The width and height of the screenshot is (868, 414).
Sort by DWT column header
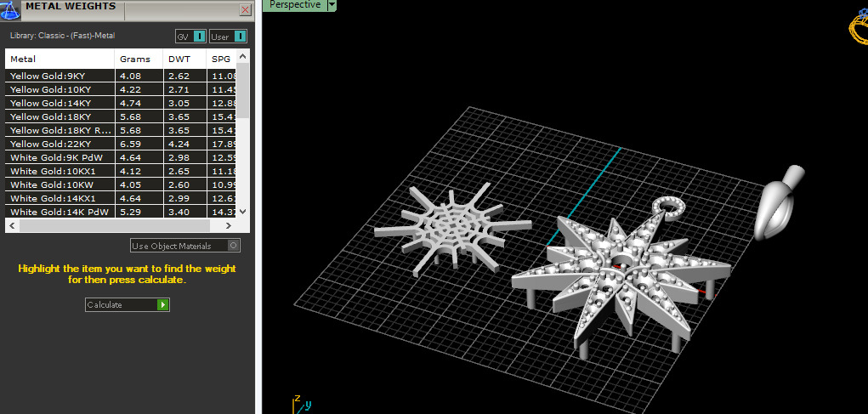[184, 60]
